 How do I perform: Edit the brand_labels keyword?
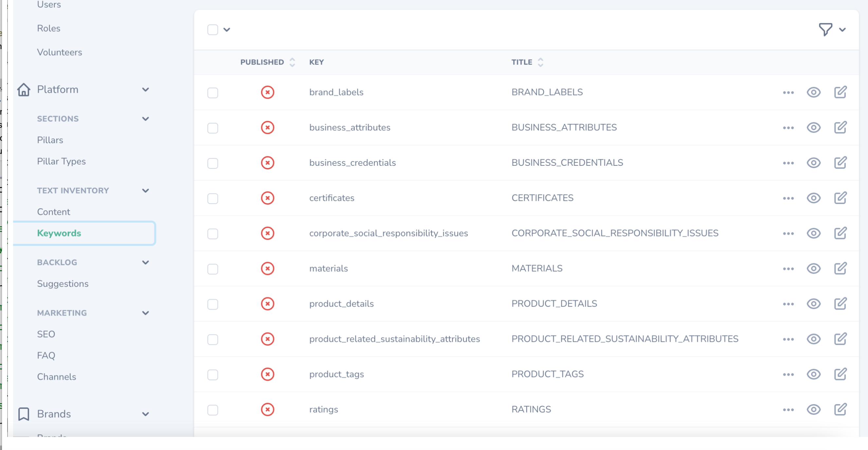(840, 92)
